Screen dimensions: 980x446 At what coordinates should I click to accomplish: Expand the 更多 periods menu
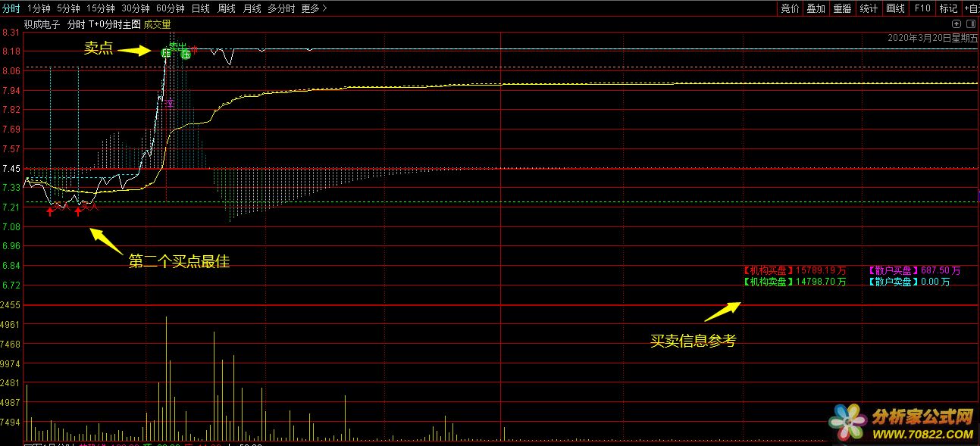point(314,8)
